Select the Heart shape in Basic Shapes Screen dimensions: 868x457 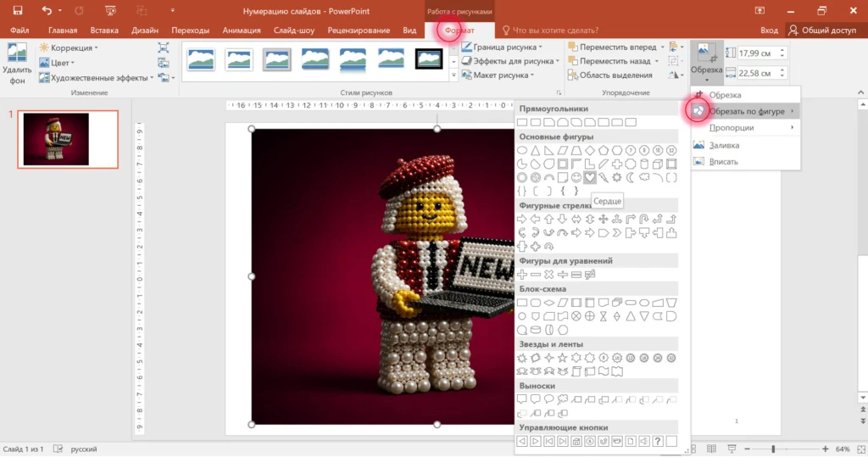tap(590, 178)
